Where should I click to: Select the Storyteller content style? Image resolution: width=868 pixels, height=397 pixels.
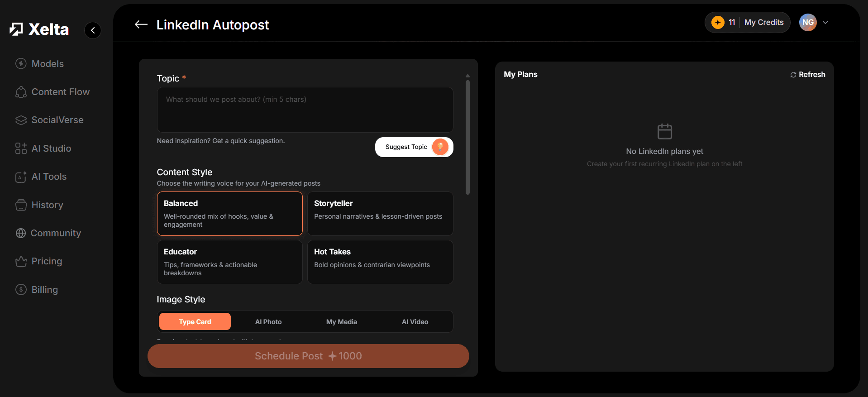pyautogui.click(x=380, y=214)
